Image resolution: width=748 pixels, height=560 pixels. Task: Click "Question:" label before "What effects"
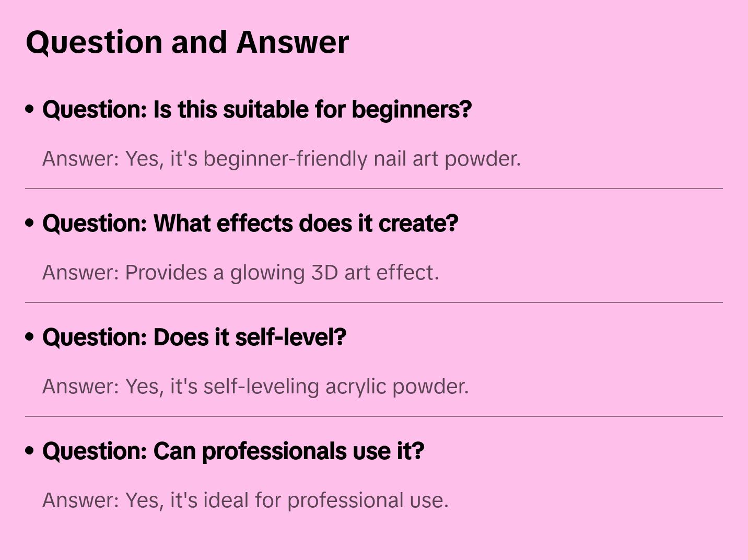coord(95,224)
